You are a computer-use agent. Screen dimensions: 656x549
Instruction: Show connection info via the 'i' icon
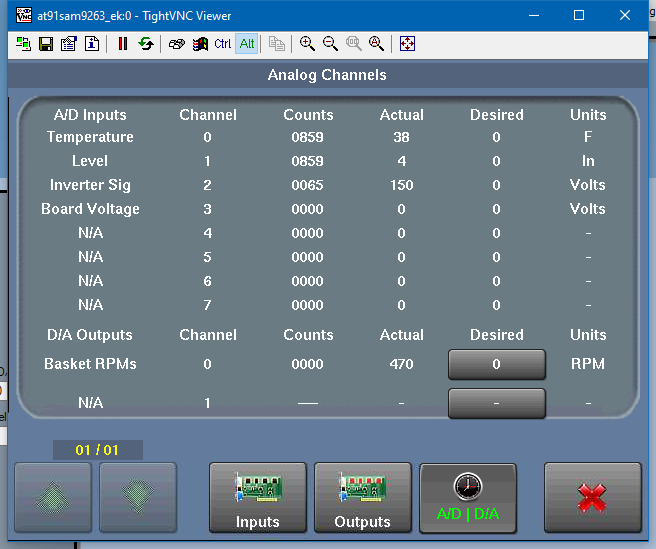coord(92,44)
